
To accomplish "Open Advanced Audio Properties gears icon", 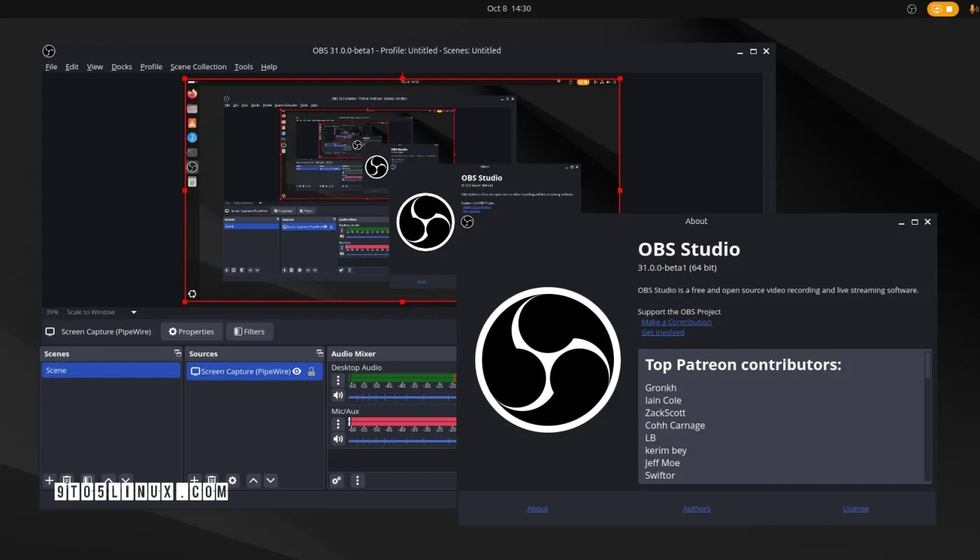I will pyautogui.click(x=337, y=480).
